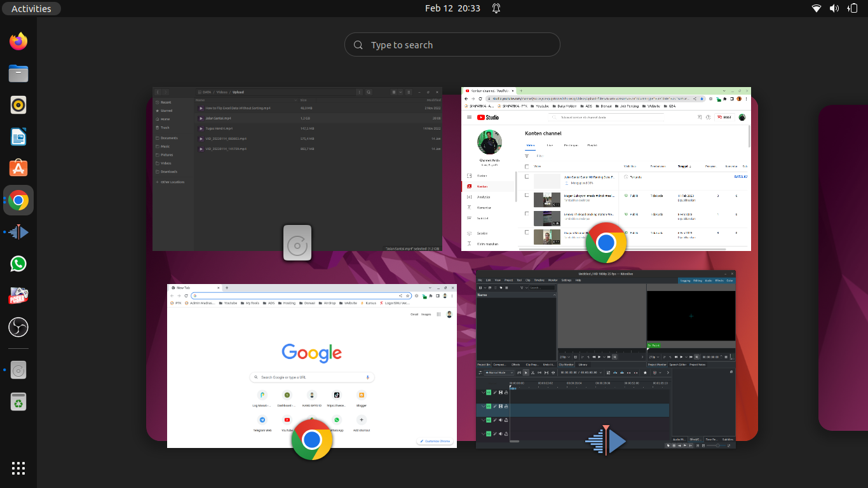The image size is (868, 488).
Task: Click voice search microphone in Google box
Action: [367, 377]
